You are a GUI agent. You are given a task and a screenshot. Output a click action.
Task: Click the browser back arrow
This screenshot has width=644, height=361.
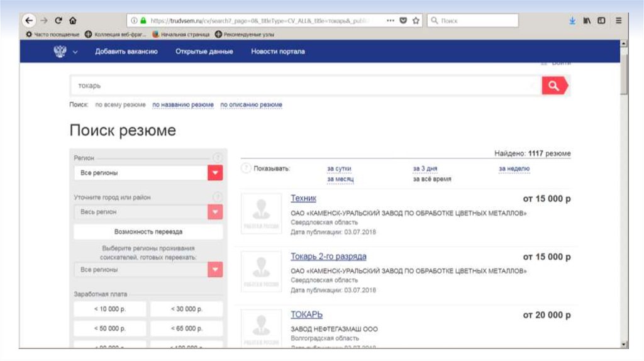click(x=29, y=20)
